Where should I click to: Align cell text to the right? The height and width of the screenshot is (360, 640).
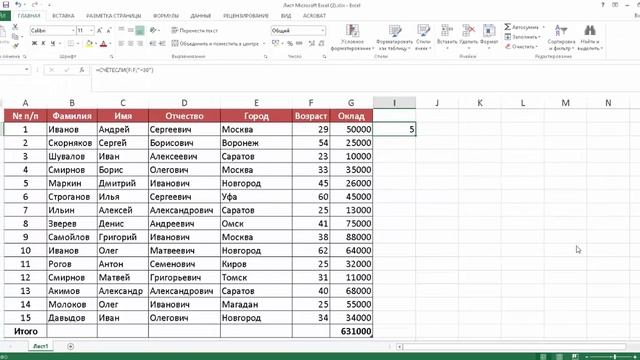140,43
